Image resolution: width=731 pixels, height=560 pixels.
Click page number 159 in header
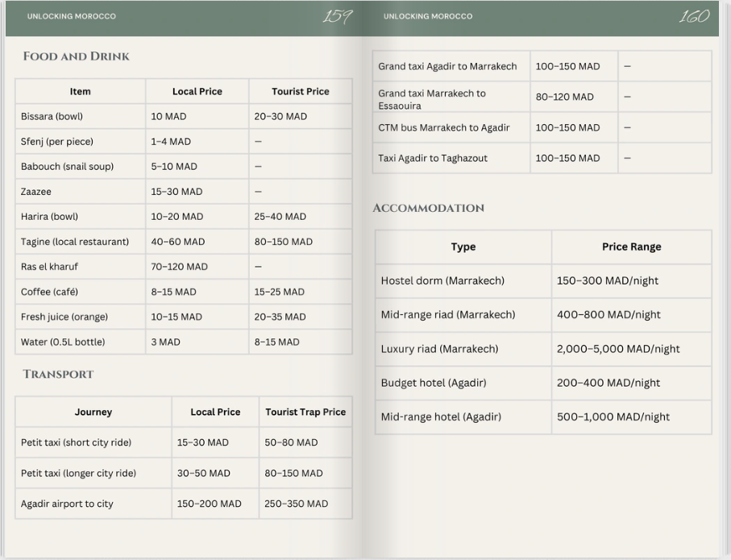pos(338,17)
